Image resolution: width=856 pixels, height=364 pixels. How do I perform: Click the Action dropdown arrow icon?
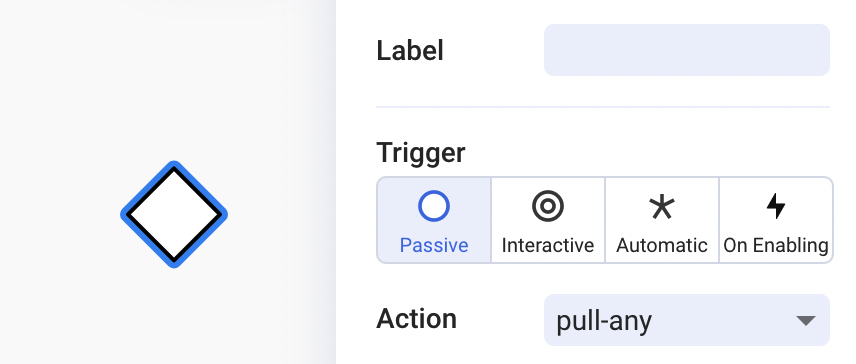[x=806, y=320]
